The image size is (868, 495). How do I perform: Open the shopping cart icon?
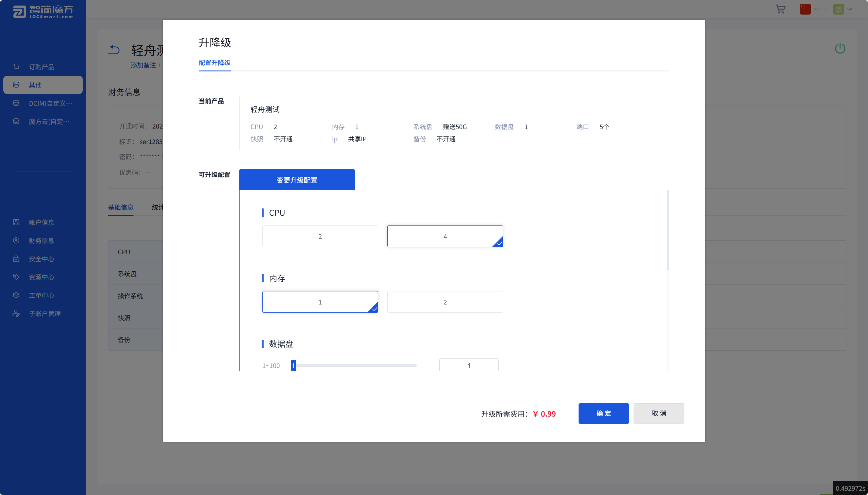pos(780,9)
